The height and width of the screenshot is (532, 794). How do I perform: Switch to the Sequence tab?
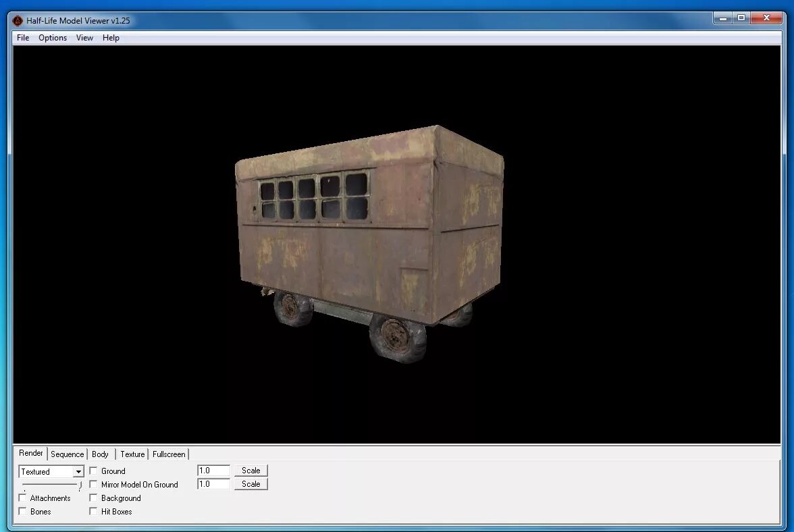[x=68, y=454]
